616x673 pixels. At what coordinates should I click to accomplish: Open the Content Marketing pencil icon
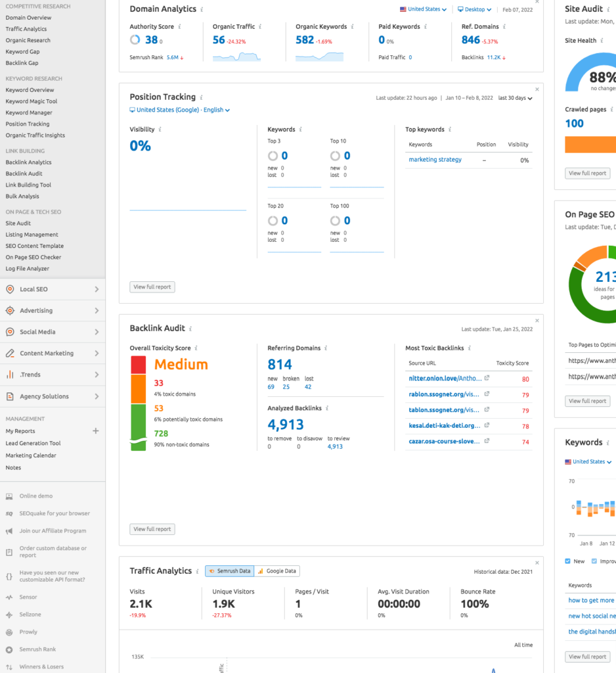point(9,353)
